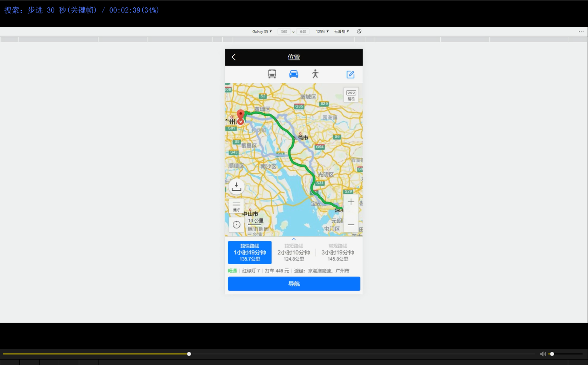Click the 10 公里 map scale indicator
Viewport: 588px width, 365px height.
coord(256,221)
